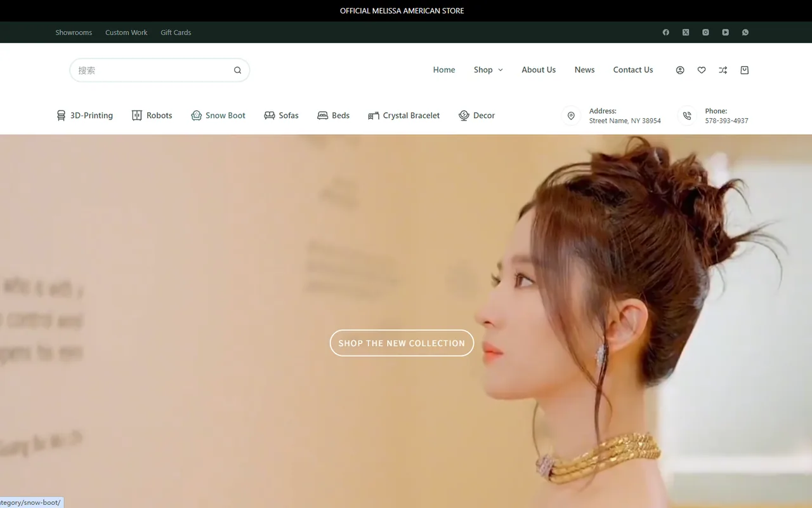Click the phone number "578-393-4937"
The height and width of the screenshot is (508, 812).
point(726,121)
